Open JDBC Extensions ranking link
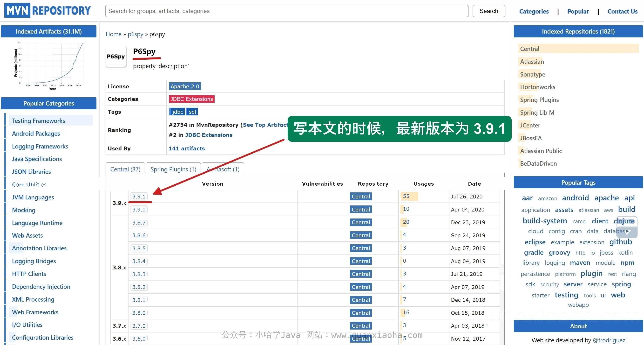This screenshot has height=345, width=644. click(209, 135)
